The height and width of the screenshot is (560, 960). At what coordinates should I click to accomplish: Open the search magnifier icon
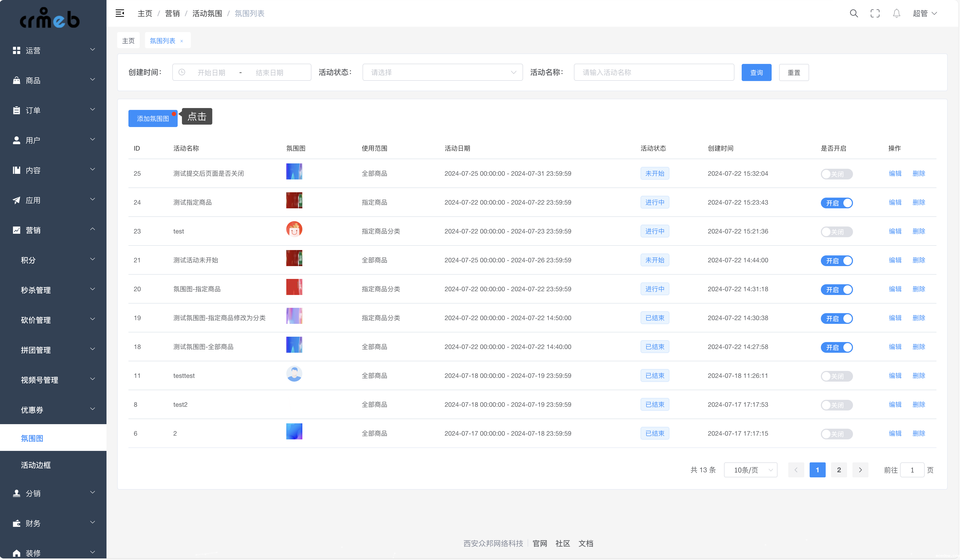click(854, 13)
